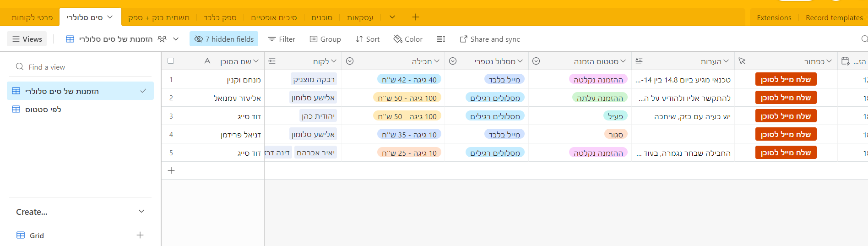
Task: Click שלח מייל לסוכן button in row 3
Action: tap(786, 116)
